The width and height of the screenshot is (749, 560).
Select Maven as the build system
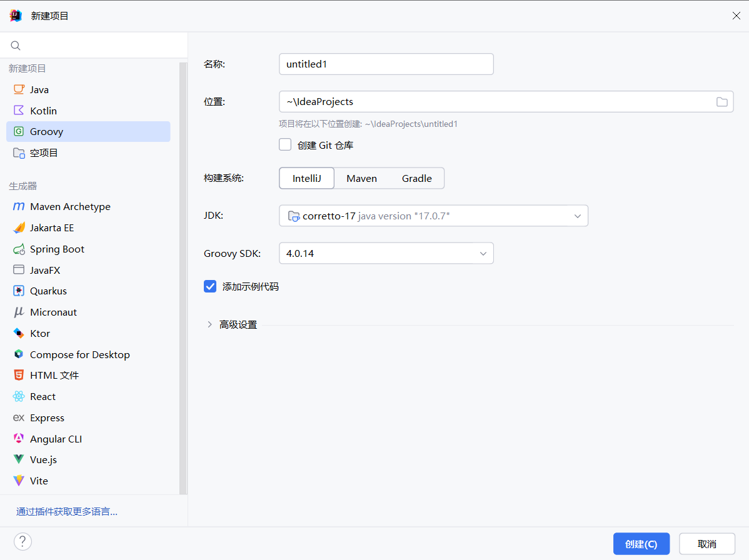(x=361, y=178)
